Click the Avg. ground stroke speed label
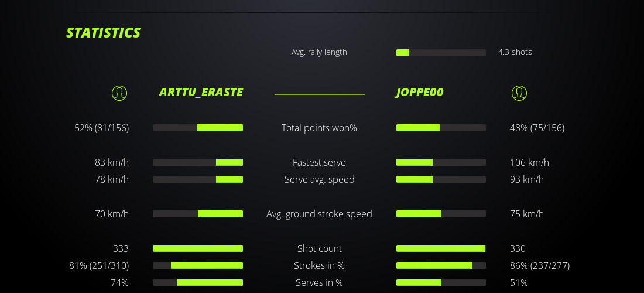The height and width of the screenshot is (293, 644). 319,214
